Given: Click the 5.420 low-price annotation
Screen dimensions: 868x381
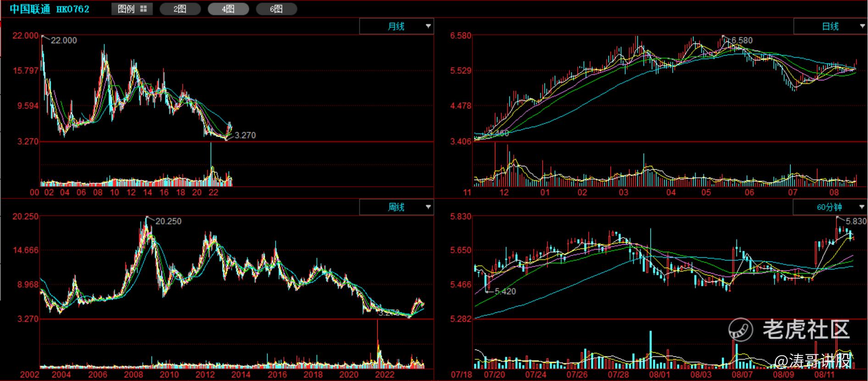Looking at the screenshot, I should (x=505, y=292).
